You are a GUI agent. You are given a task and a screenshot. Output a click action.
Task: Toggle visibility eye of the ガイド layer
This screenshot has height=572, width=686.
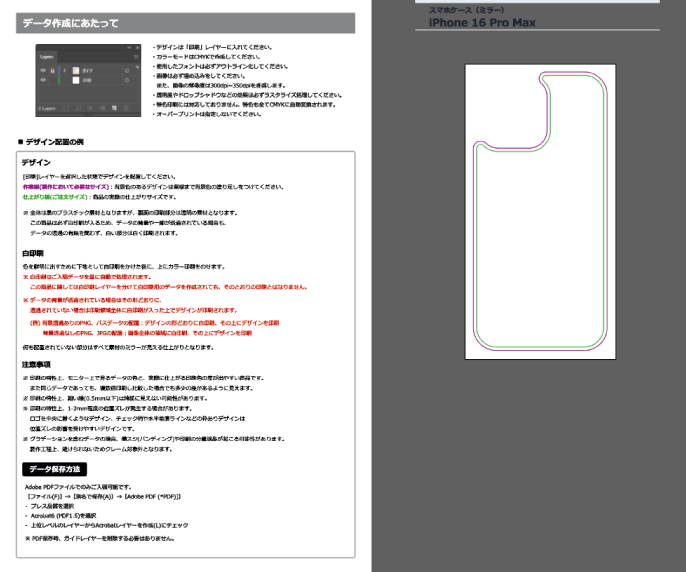point(43,71)
